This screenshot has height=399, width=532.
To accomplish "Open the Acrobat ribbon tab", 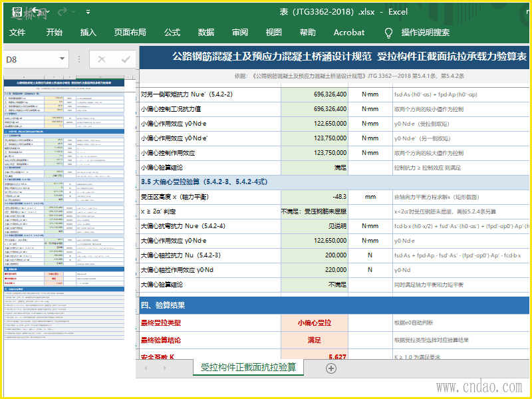I will click(x=348, y=33).
